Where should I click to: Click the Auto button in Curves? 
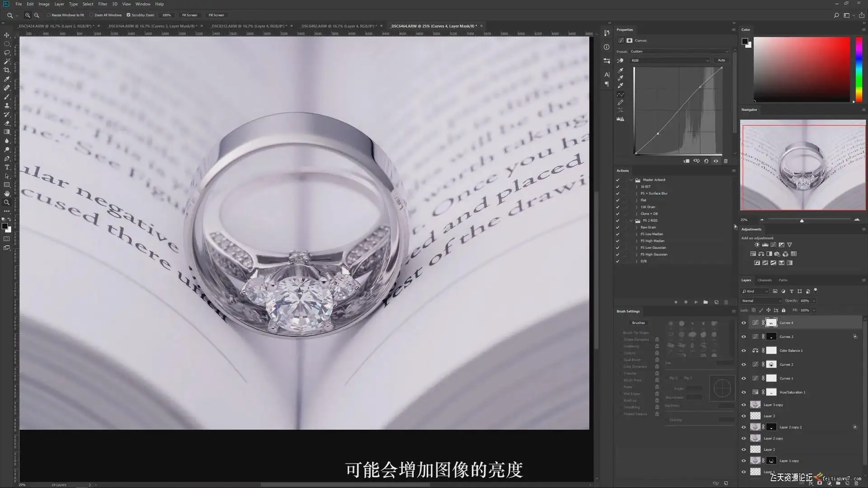pyautogui.click(x=722, y=60)
